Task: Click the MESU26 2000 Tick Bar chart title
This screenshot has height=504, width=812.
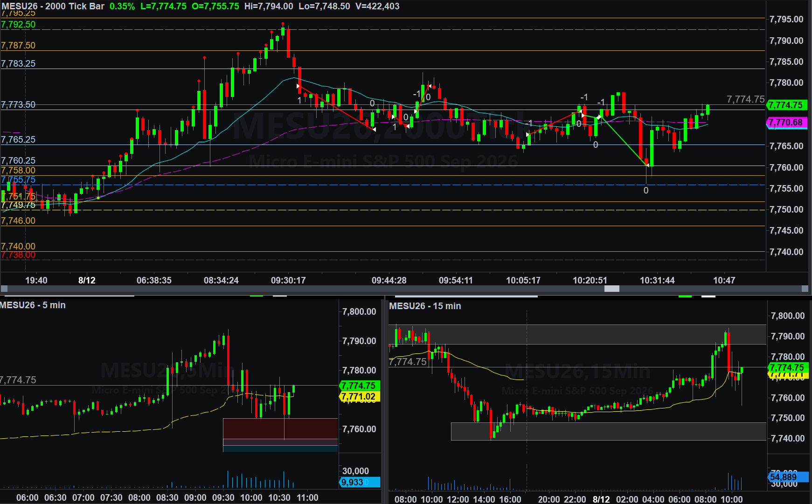Action: 53,6
